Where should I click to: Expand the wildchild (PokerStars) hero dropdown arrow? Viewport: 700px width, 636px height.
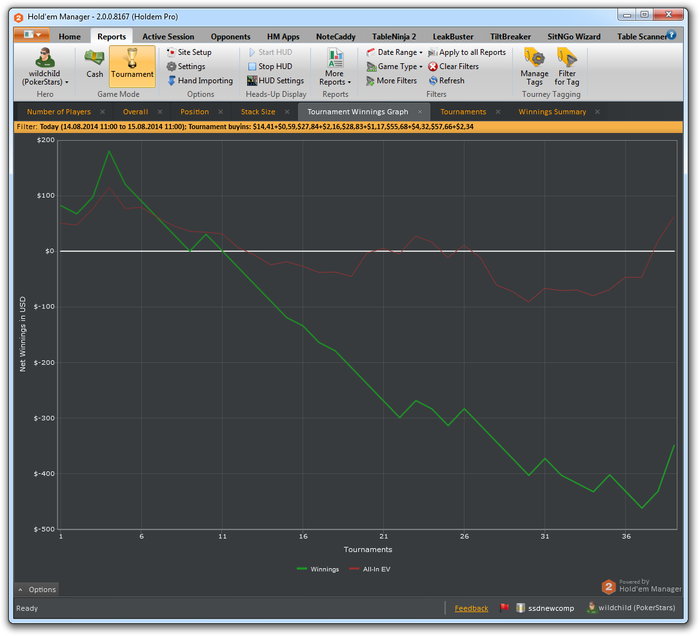(67, 82)
